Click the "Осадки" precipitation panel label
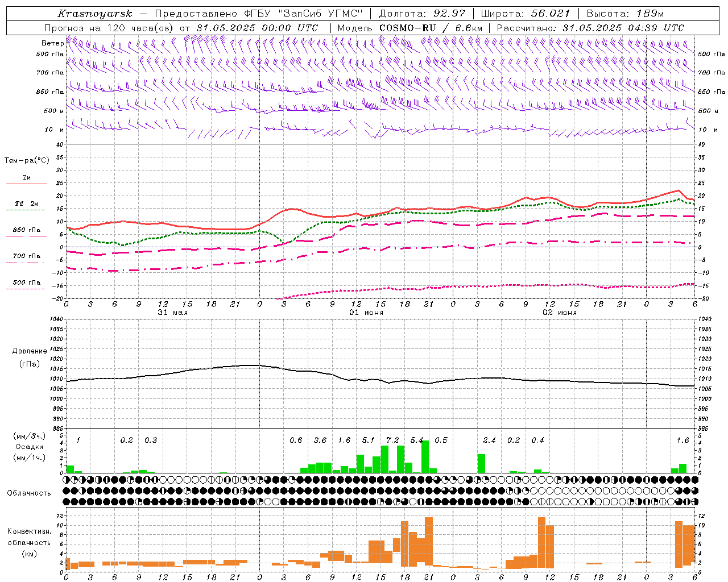Image resolution: width=728 pixels, height=582 pixels. pyautogui.click(x=30, y=447)
